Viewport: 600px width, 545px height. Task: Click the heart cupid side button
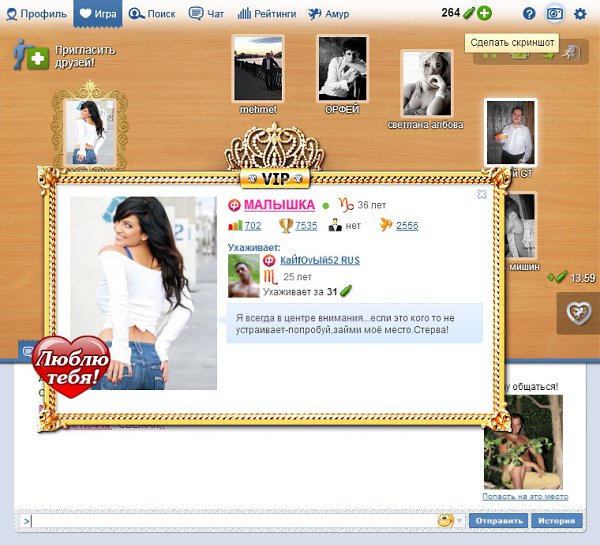pyautogui.click(x=578, y=313)
